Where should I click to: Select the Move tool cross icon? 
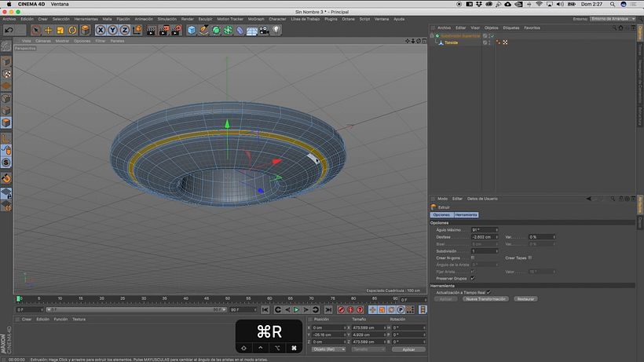coord(48,30)
